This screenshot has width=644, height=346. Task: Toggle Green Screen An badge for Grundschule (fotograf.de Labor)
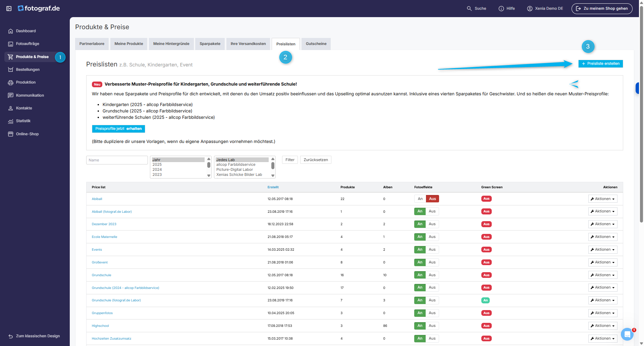pos(485,300)
